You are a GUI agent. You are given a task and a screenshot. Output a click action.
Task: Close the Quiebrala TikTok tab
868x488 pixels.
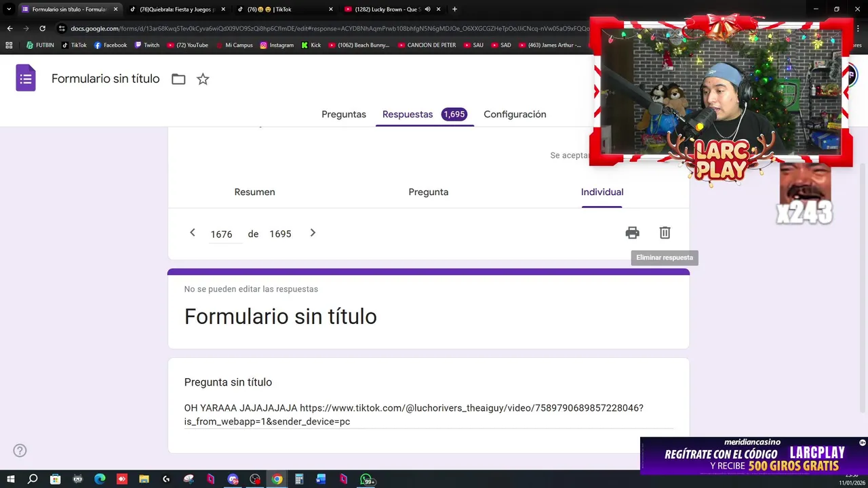click(x=223, y=9)
